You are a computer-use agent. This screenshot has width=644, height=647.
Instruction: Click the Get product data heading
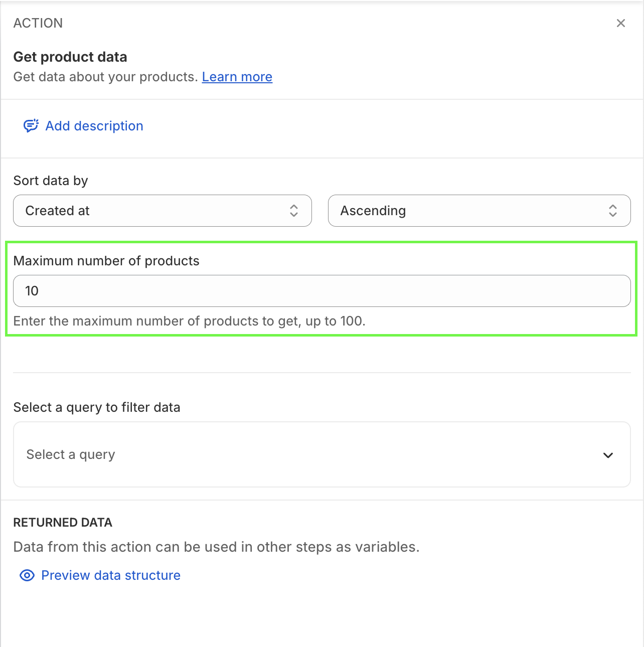click(70, 57)
